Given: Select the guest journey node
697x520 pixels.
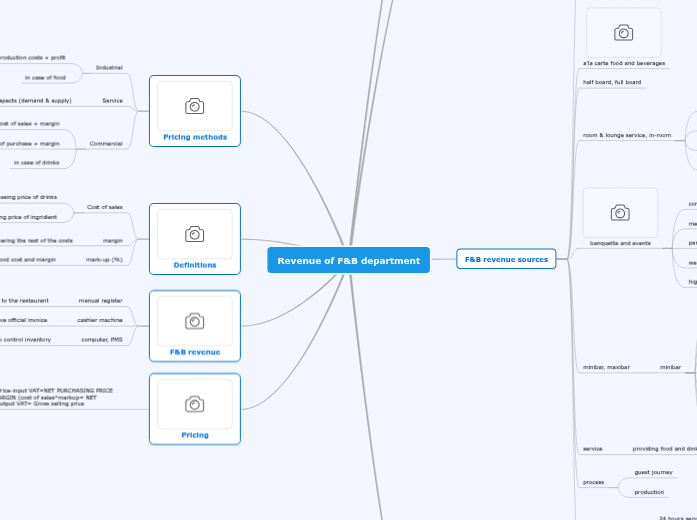Looking at the screenshot, I should tap(653, 472).
